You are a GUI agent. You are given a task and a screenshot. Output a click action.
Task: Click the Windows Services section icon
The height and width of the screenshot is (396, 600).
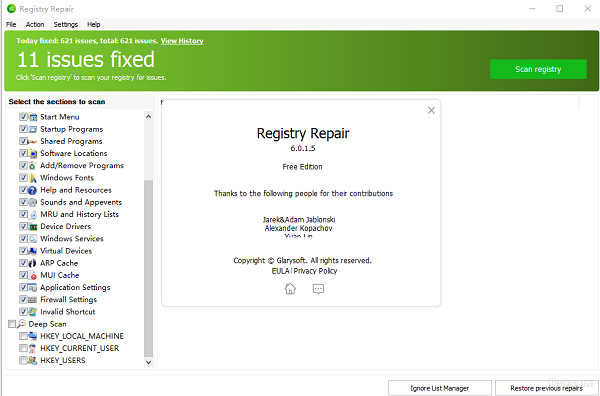tap(33, 239)
